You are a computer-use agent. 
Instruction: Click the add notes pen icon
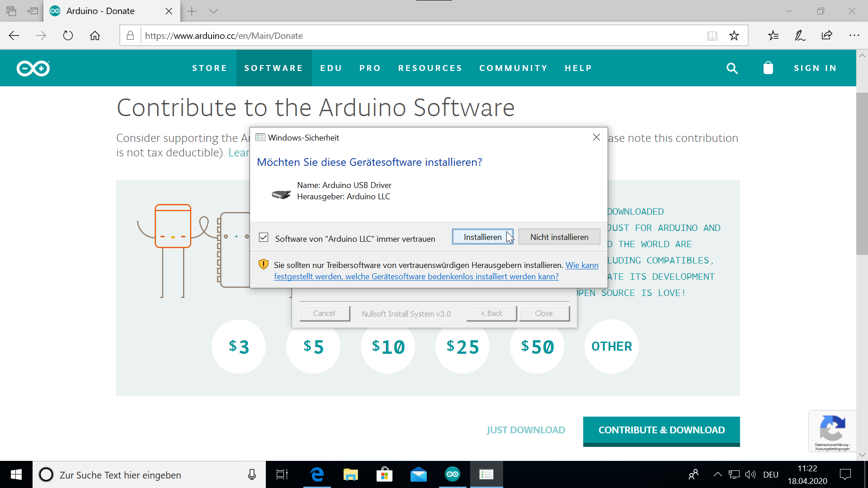point(800,36)
